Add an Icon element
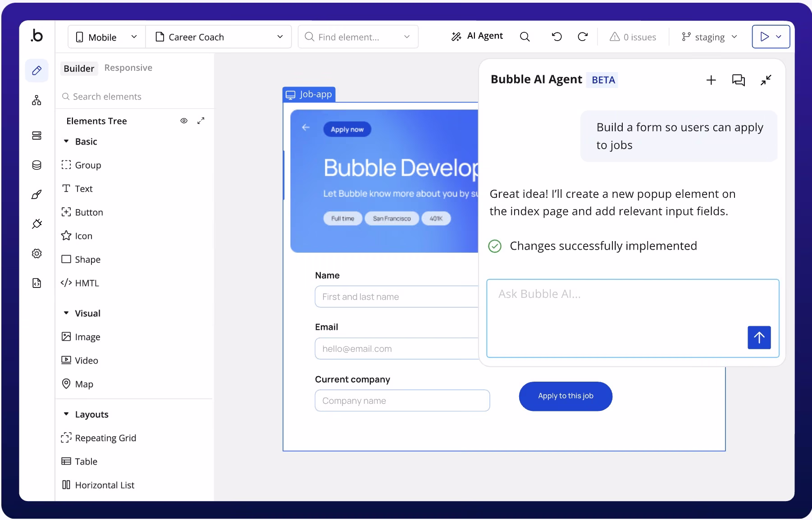This screenshot has width=812, height=520. pyautogui.click(x=77, y=236)
